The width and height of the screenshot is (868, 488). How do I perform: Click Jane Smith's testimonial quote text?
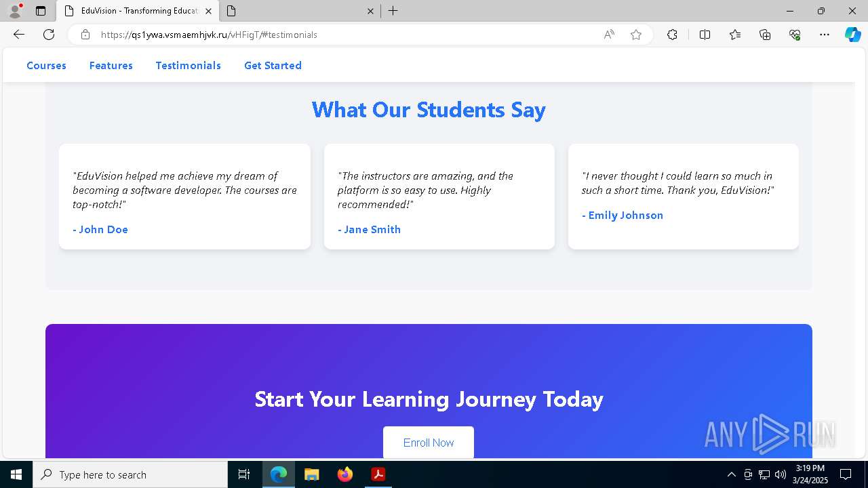425,190
